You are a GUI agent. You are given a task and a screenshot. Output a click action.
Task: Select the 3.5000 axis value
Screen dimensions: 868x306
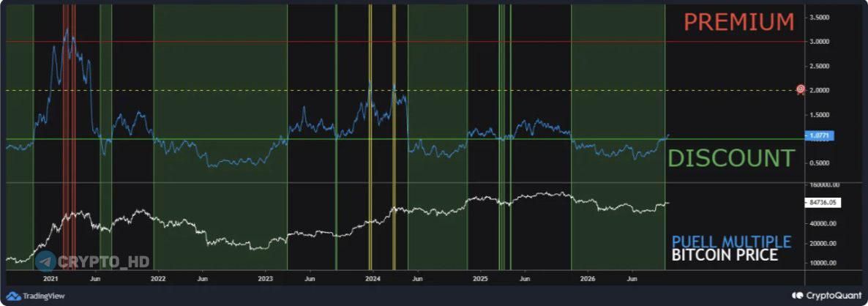(x=820, y=18)
